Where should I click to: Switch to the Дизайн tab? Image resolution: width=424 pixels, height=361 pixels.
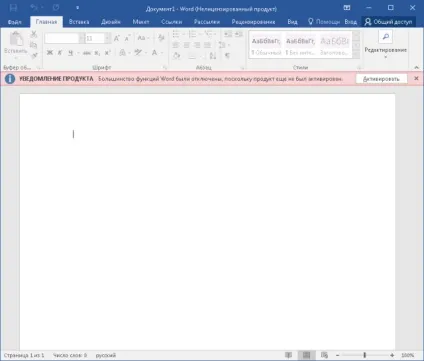click(x=111, y=22)
